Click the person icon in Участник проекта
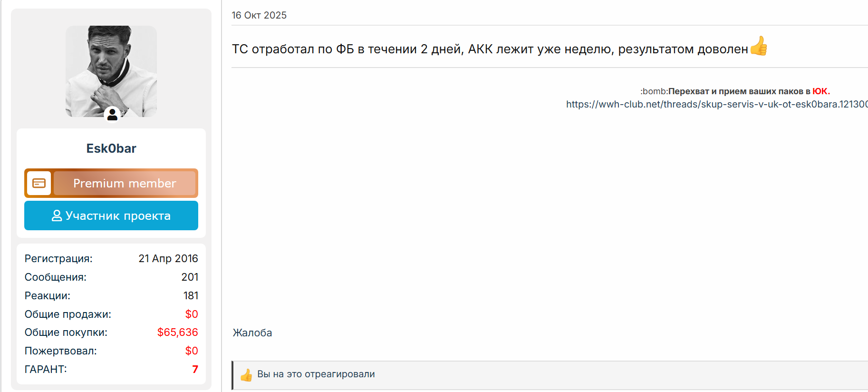Screen dimensions: 868x392 click(57, 216)
